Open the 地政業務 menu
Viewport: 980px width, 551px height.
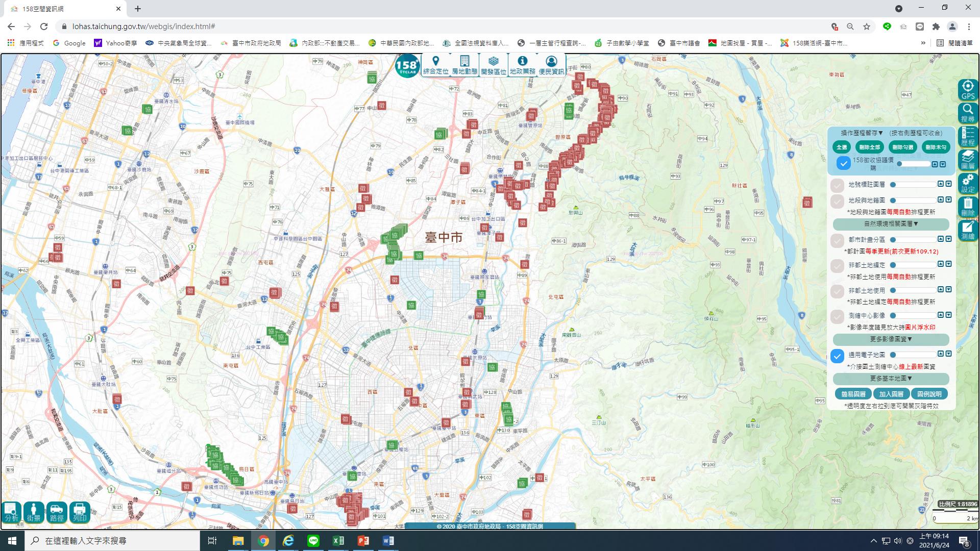[x=522, y=65]
